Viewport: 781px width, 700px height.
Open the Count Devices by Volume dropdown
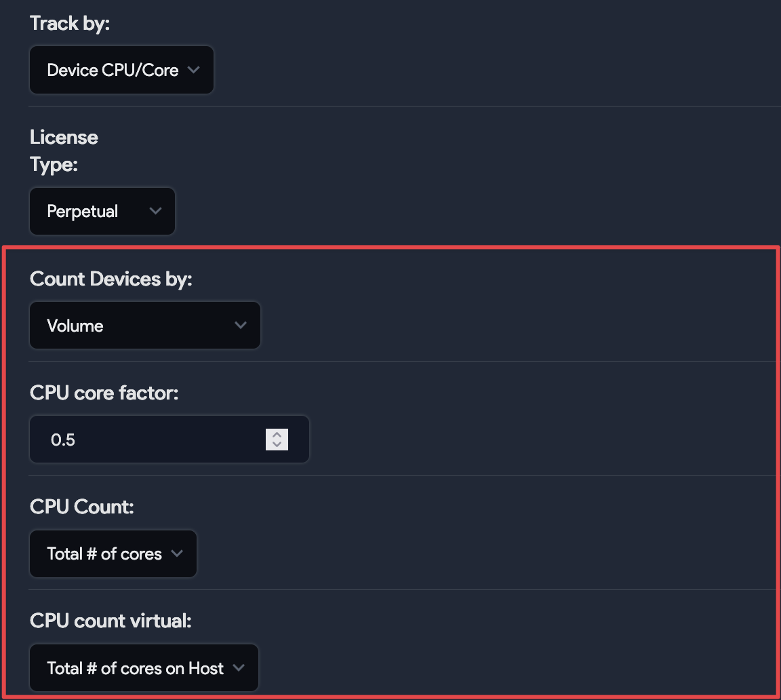144,325
